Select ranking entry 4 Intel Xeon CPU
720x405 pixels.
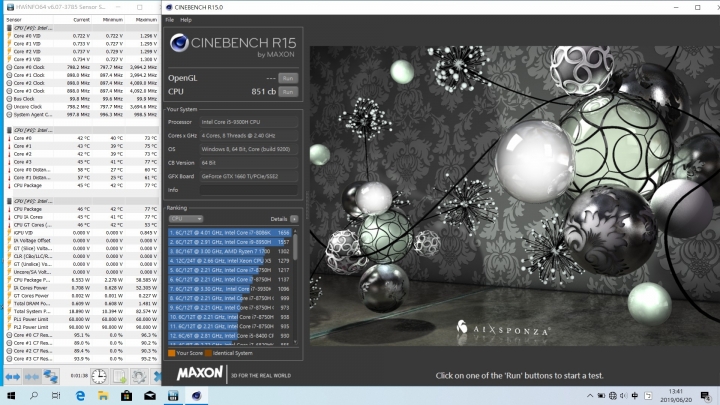(230, 261)
